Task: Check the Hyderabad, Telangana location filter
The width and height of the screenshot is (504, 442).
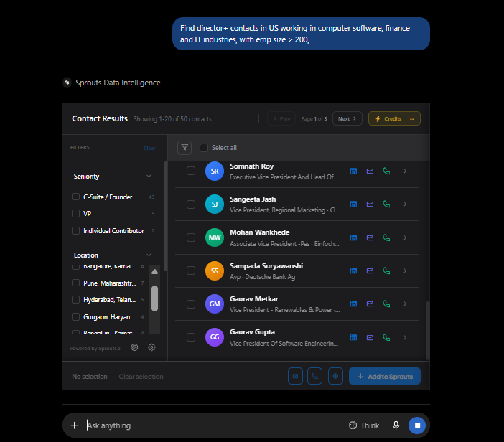Action: pyautogui.click(x=75, y=299)
